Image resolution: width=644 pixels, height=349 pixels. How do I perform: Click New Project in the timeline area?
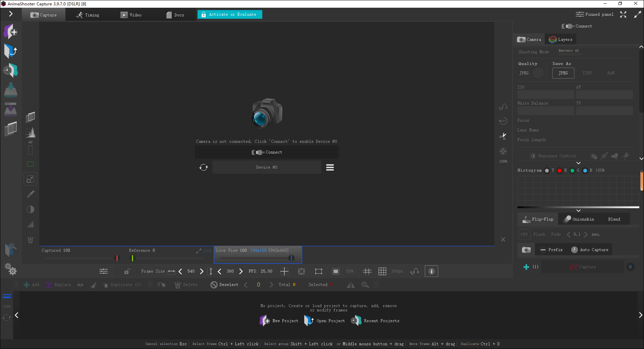(279, 321)
